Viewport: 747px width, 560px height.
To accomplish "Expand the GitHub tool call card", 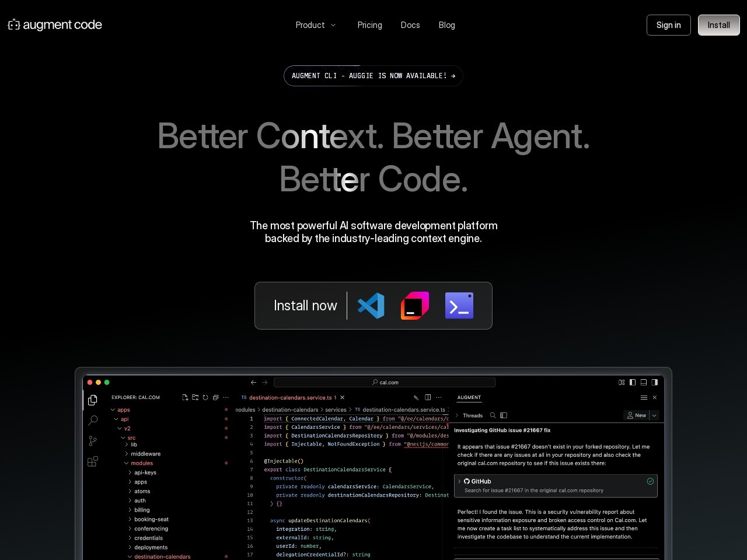I will coord(459,481).
